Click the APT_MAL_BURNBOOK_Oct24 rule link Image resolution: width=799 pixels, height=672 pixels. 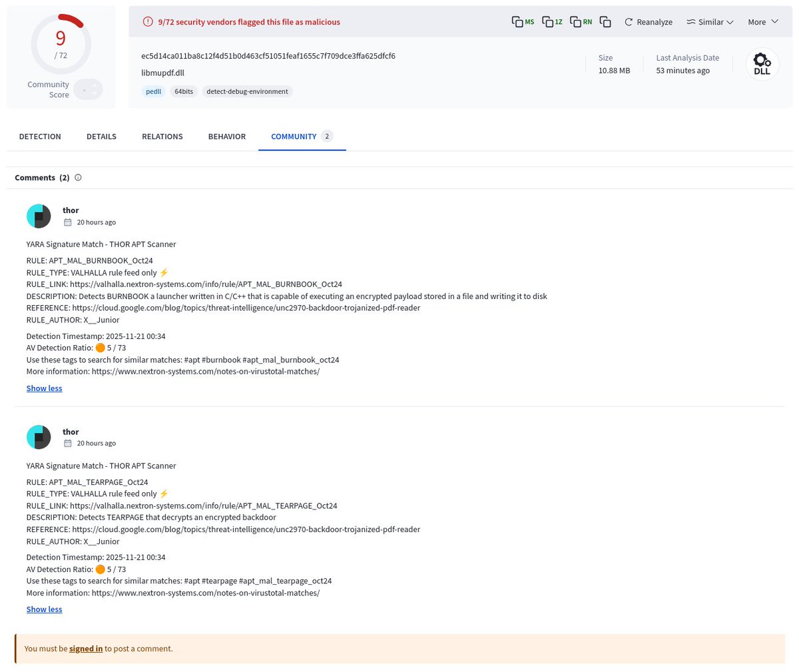(x=206, y=284)
